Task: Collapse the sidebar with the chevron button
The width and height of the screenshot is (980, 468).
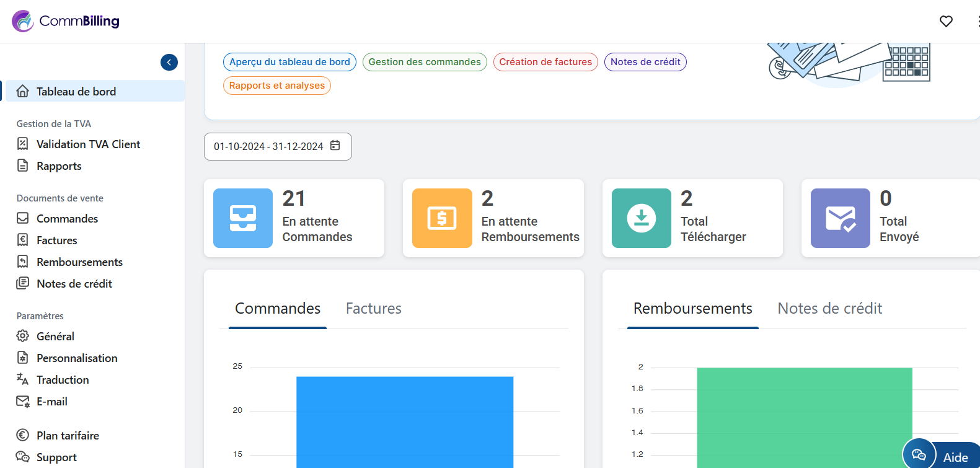Action: 169,62
